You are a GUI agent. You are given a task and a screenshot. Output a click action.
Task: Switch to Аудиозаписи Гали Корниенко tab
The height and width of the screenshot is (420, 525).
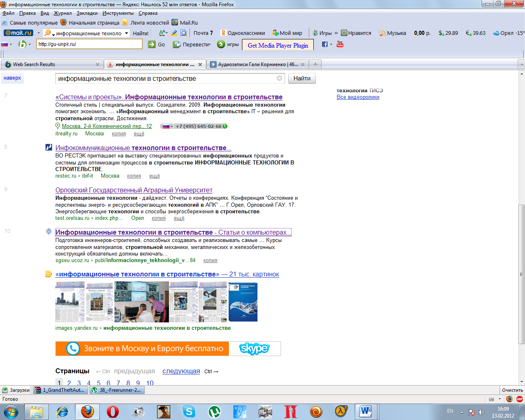[x=258, y=64]
